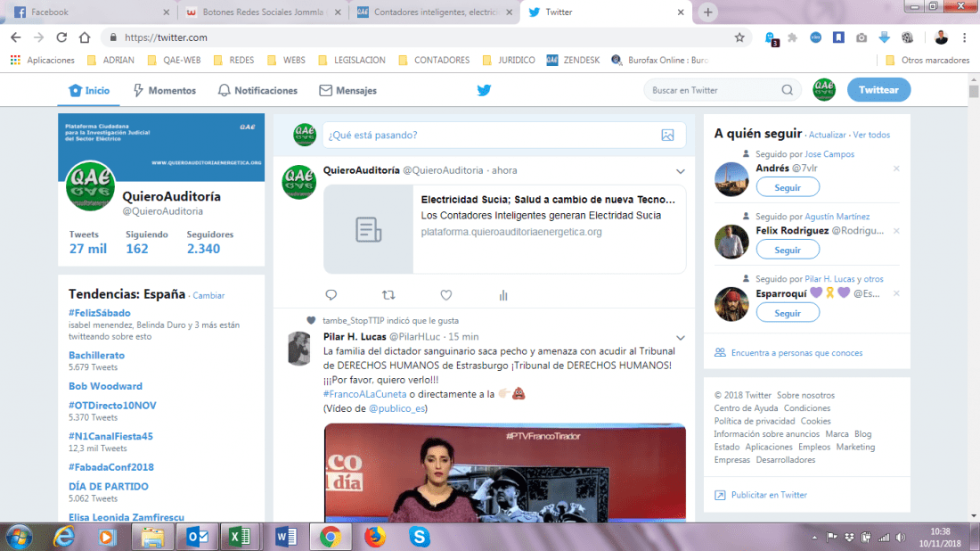980x551 pixels.
Task: Click Publicitar en Twitter link
Action: [769, 495]
